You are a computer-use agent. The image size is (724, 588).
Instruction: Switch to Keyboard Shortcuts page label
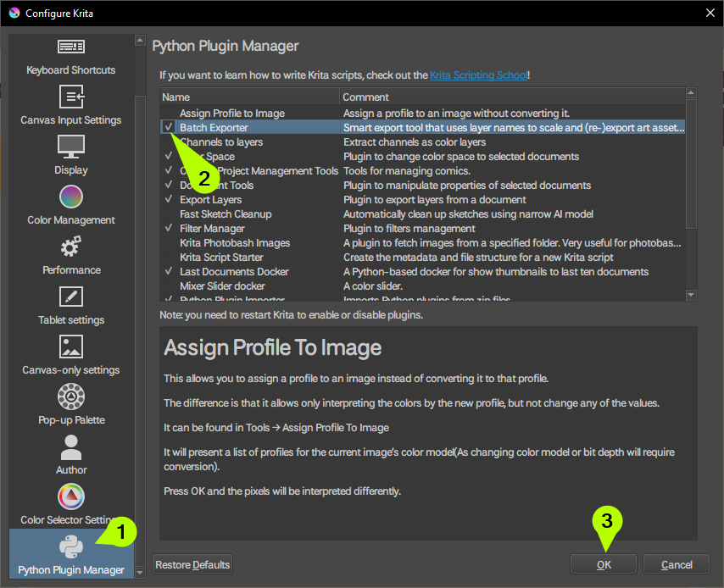coord(70,70)
